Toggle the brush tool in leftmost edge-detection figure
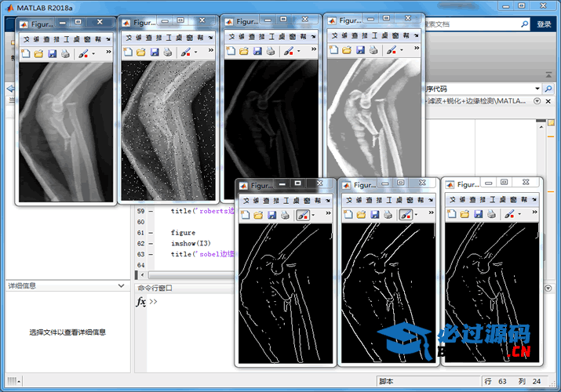 point(301,215)
